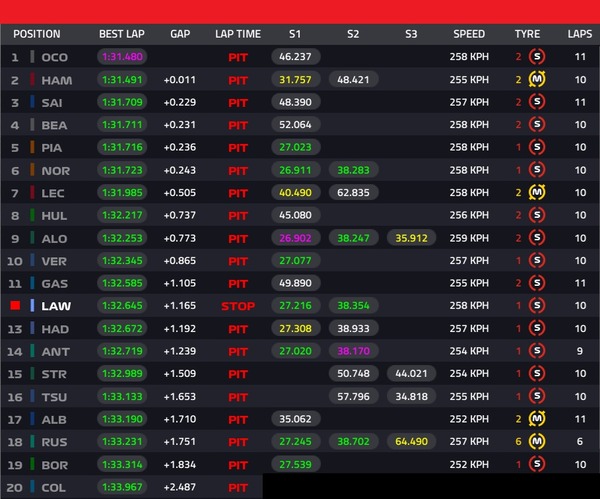Click the soft tyre icon in GAS's row
The height and width of the screenshot is (499, 600).
pyautogui.click(x=537, y=283)
